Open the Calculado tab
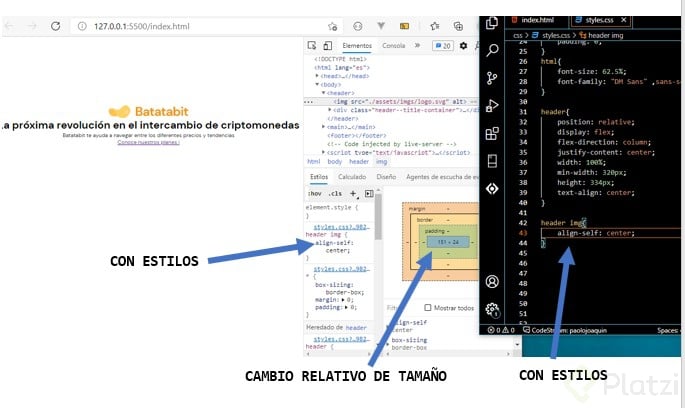This screenshot has height=408, width=685. click(x=352, y=176)
